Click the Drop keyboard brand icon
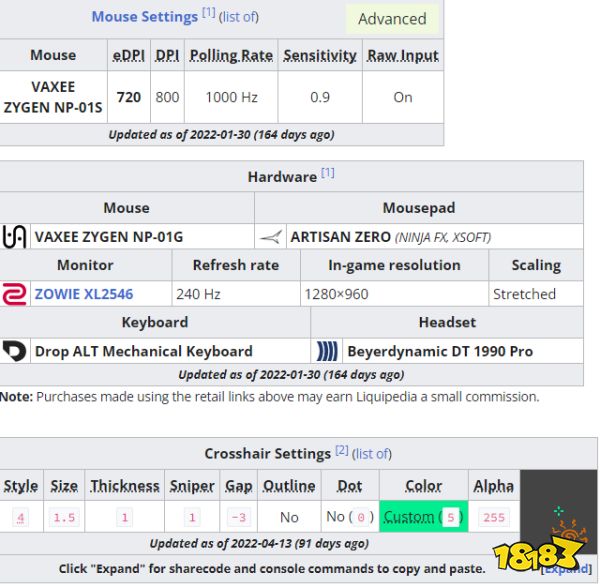The height and width of the screenshot is (588, 600). click(x=15, y=351)
